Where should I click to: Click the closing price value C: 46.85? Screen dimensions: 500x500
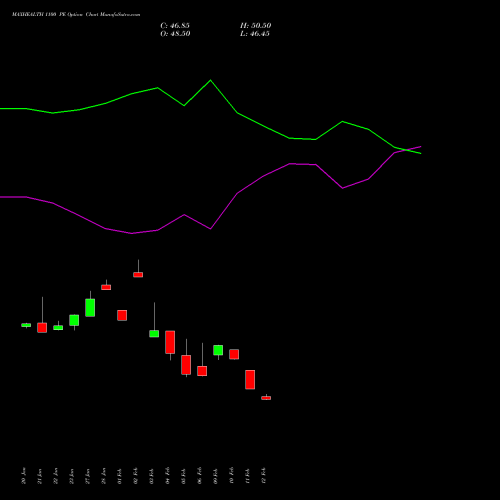(175, 26)
